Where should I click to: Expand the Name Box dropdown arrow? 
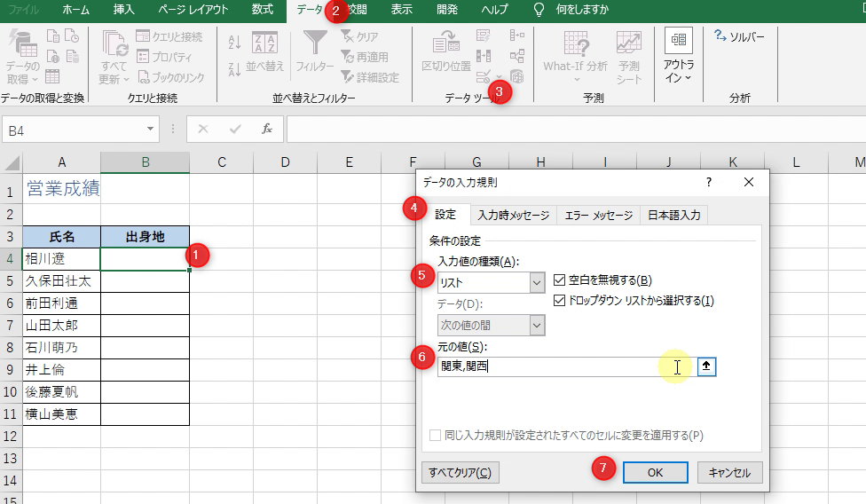point(150,130)
